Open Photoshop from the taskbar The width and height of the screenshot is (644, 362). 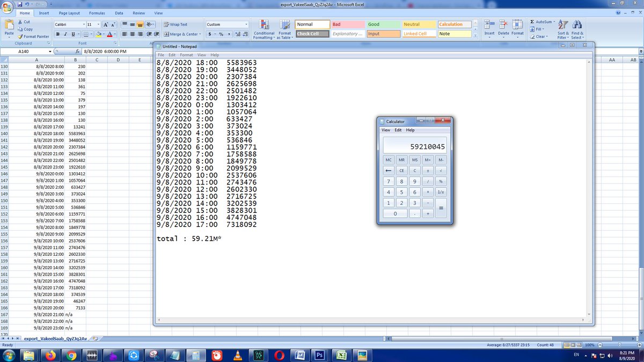pyautogui.click(x=319, y=355)
